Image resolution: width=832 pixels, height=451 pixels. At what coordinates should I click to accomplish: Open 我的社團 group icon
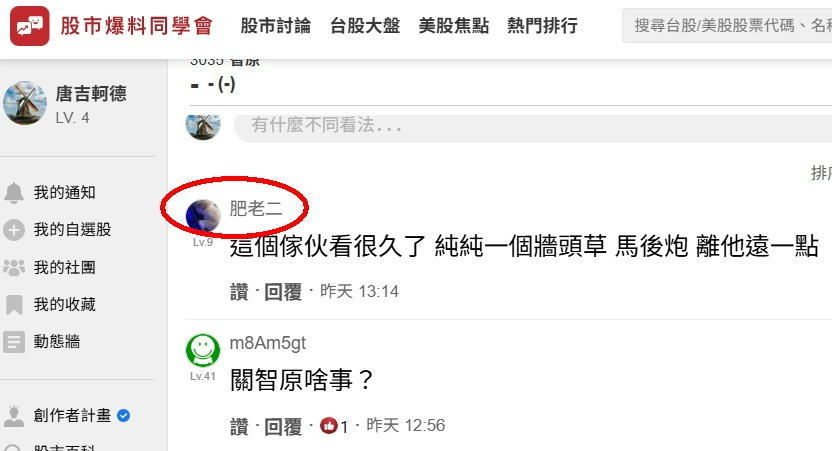pyautogui.click(x=14, y=267)
